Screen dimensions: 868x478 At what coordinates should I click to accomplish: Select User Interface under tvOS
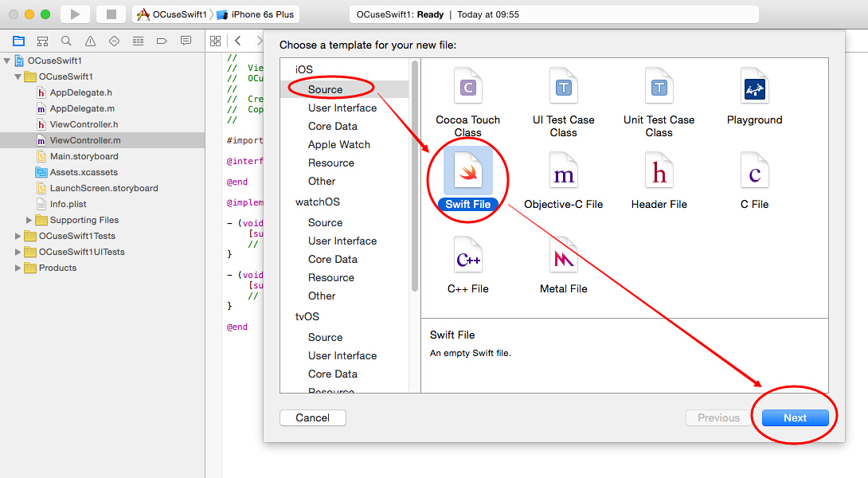tap(344, 355)
